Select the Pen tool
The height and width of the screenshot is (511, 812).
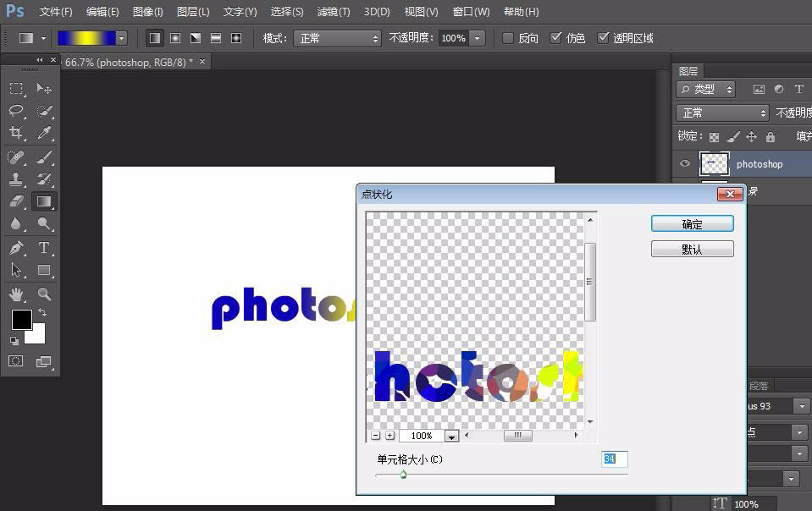(x=16, y=248)
